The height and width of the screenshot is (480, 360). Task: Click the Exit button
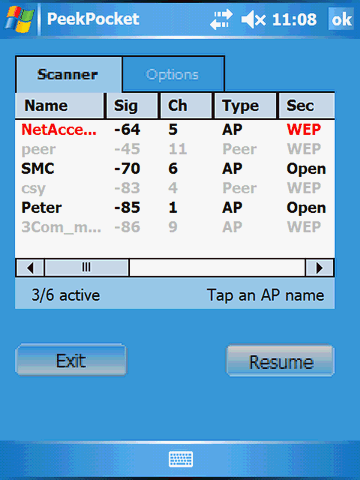(71, 361)
